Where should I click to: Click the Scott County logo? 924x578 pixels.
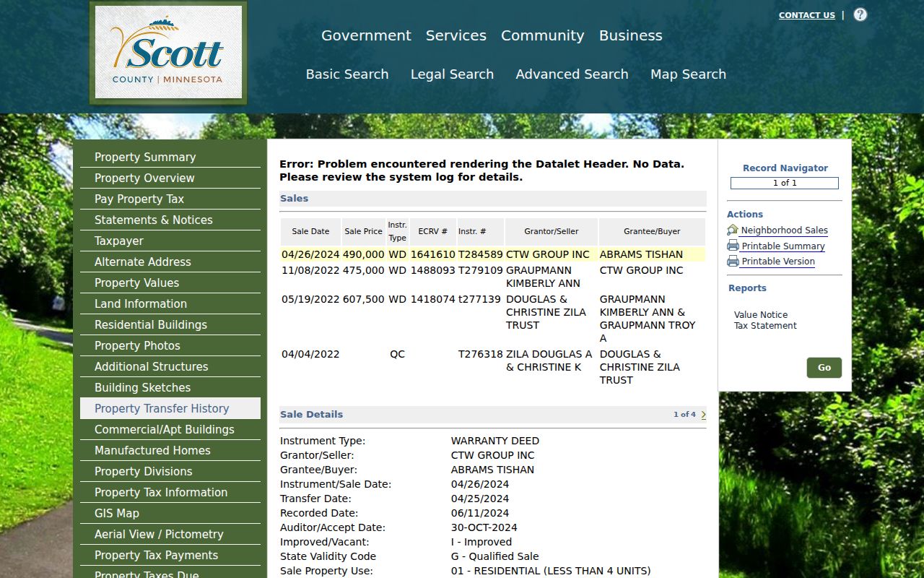[168, 53]
